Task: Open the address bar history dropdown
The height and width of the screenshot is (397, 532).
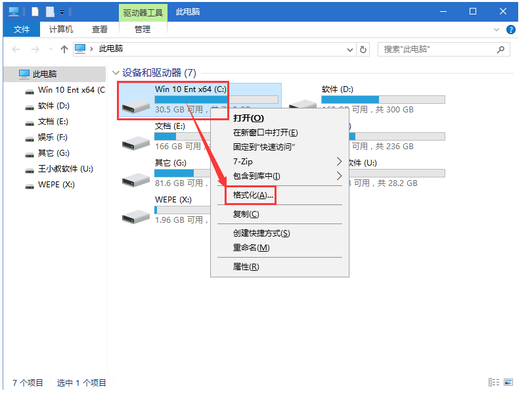Action: tap(350, 50)
